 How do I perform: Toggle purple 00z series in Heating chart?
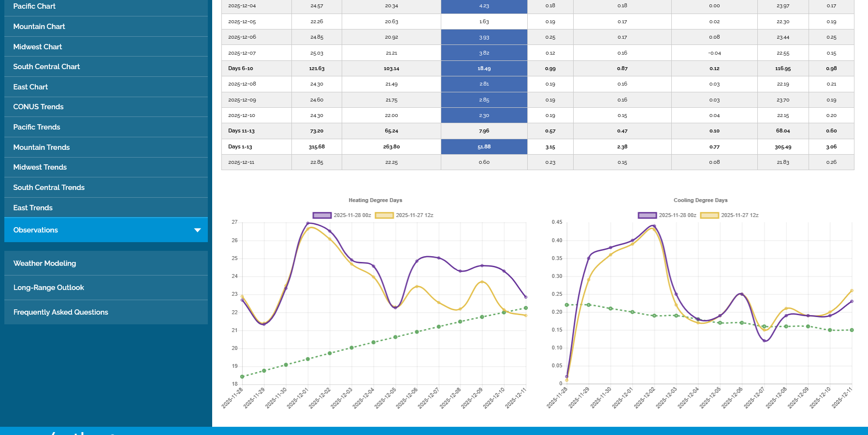coord(342,216)
